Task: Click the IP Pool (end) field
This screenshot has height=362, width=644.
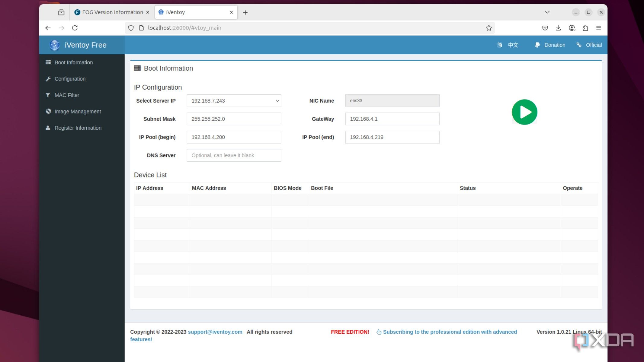Action: (392, 137)
